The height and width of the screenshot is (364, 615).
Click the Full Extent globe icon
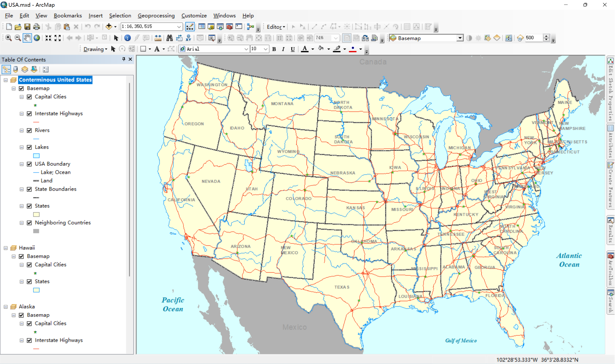(x=37, y=38)
